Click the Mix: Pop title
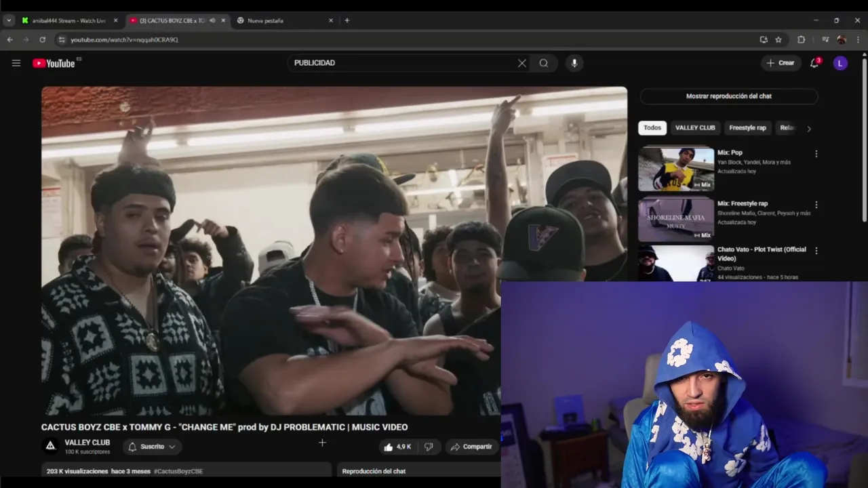This screenshot has width=868, height=488. tap(730, 152)
